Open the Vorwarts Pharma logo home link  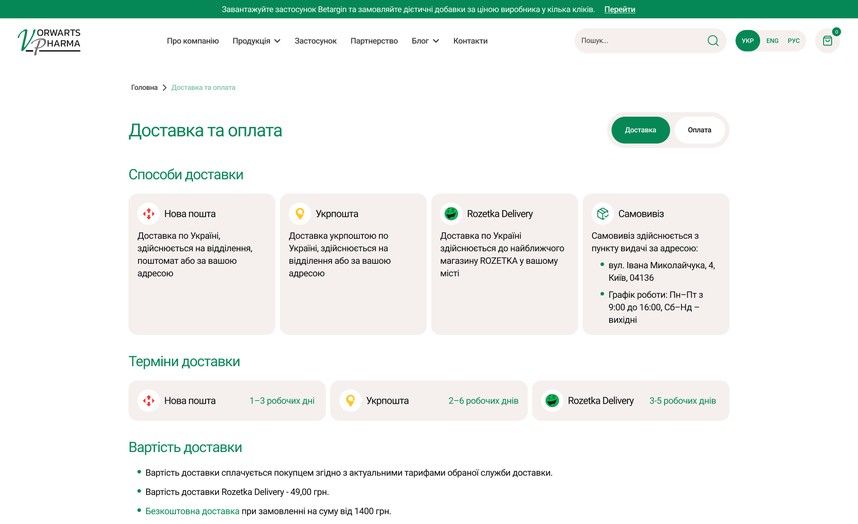point(49,41)
